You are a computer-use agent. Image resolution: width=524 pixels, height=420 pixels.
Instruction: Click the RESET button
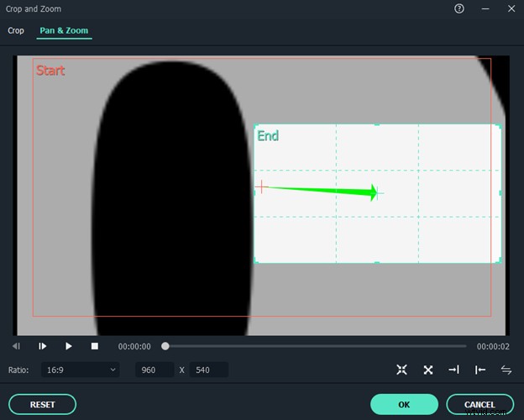click(43, 405)
